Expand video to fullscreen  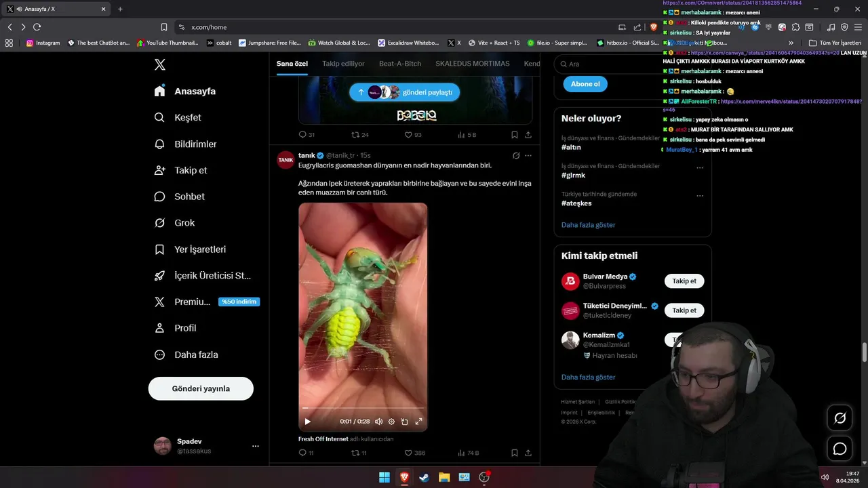(418, 422)
